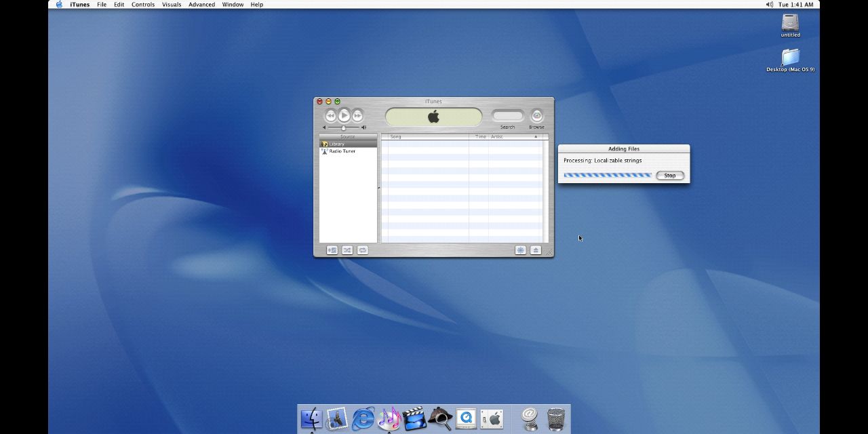
Task: Click the iTunes volume slider knob
Action: pyautogui.click(x=343, y=127)
